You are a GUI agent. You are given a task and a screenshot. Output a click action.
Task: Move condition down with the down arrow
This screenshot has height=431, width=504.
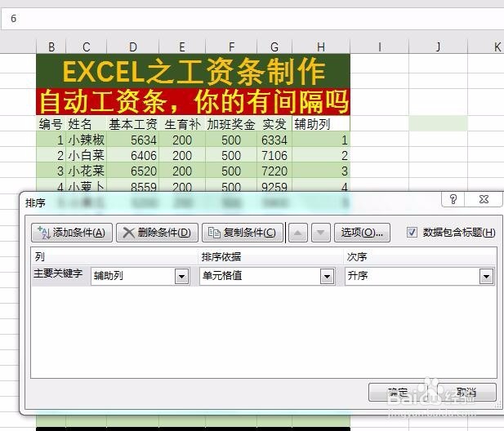(320, 233)
